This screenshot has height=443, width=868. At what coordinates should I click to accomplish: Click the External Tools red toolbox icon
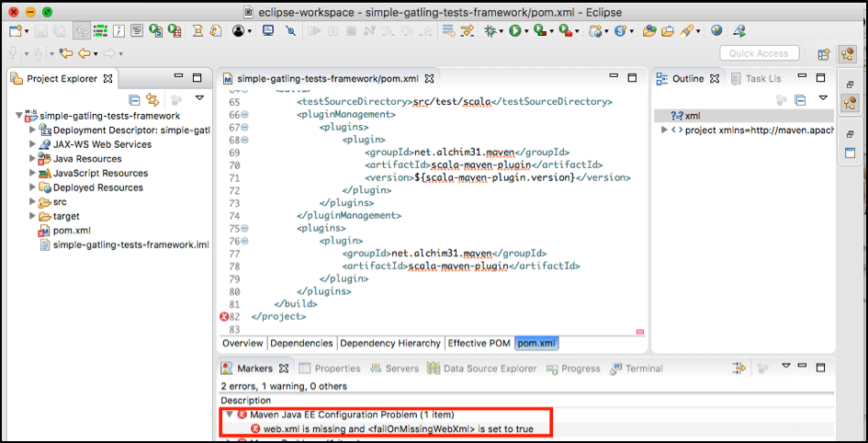pos(565,31)
